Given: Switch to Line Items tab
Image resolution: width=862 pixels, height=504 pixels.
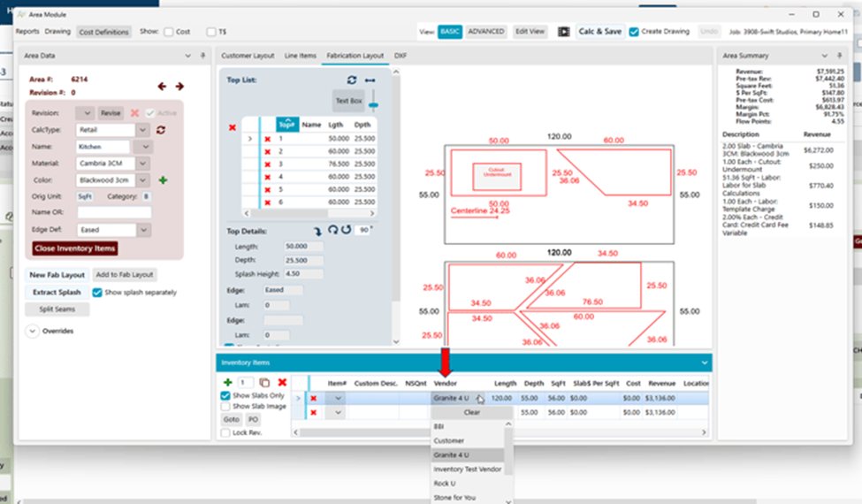Looking at the screenshot, I should [301, 56].
